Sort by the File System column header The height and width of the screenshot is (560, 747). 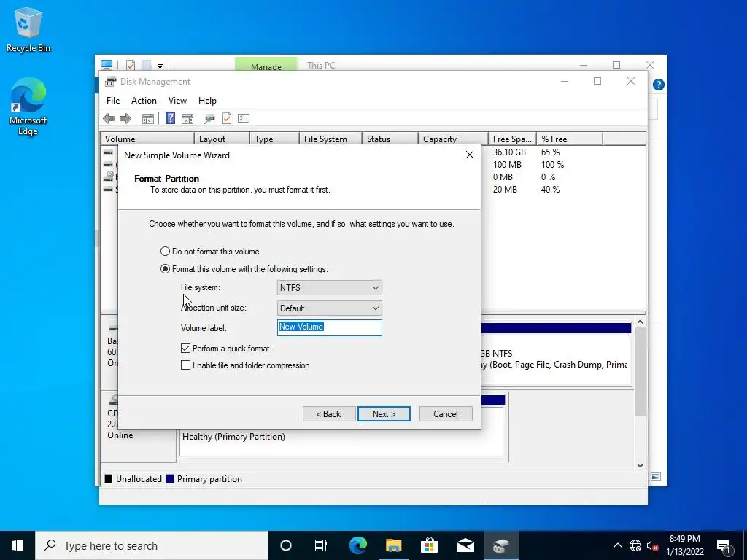pyautogui.click(x=330, y=139)
